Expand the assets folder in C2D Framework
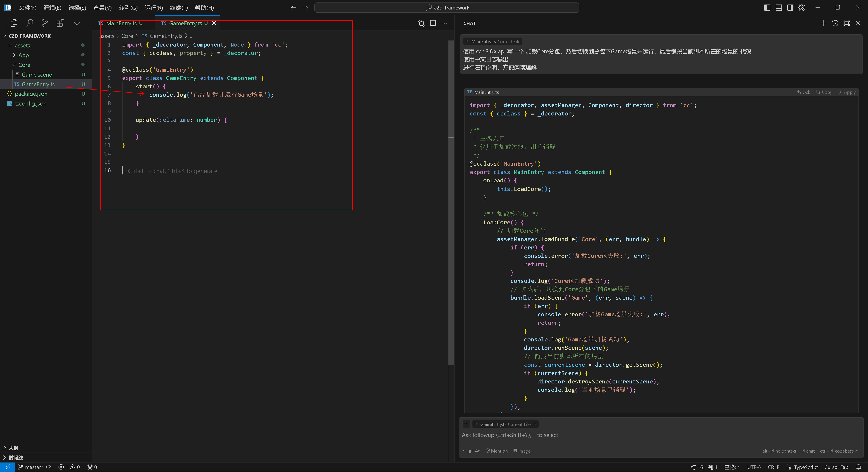Image resolution: width=868 pixels, height=472 pixels. tap(11, 45)
